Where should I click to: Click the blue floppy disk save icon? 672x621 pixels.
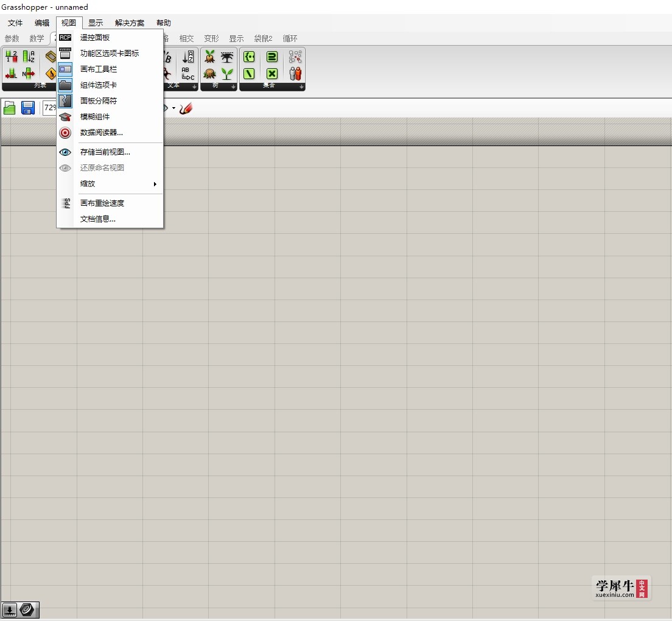pos(28,108)
